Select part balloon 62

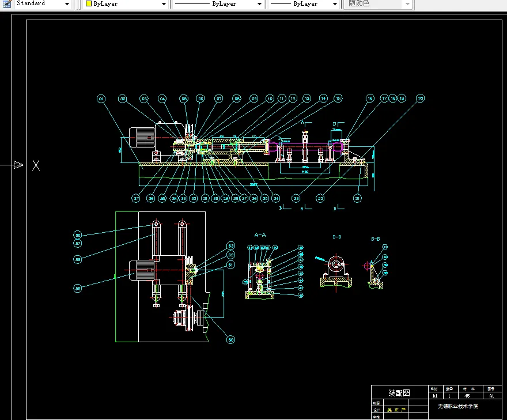point(230,255)
